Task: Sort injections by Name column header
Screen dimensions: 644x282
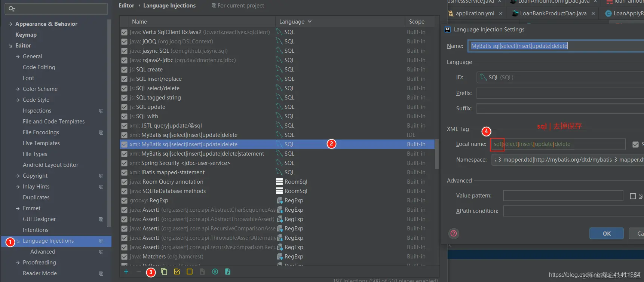Action: point(201,22)
